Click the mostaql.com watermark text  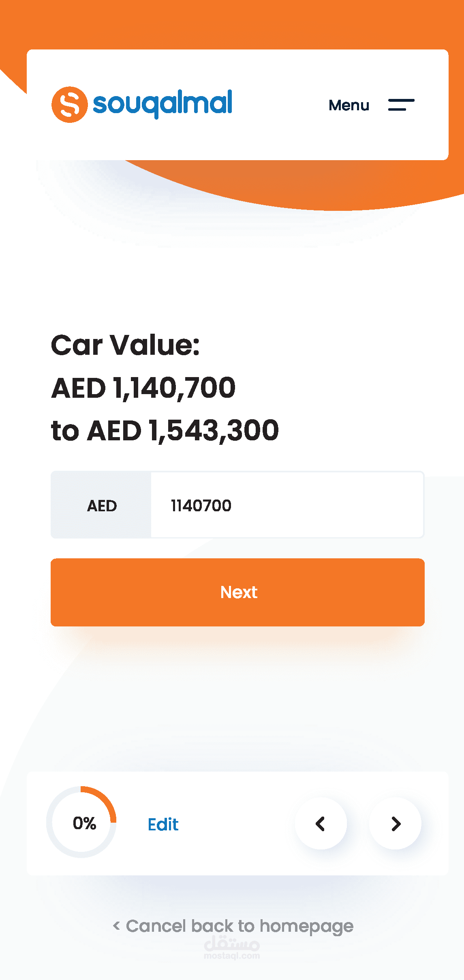pos(232,956)
